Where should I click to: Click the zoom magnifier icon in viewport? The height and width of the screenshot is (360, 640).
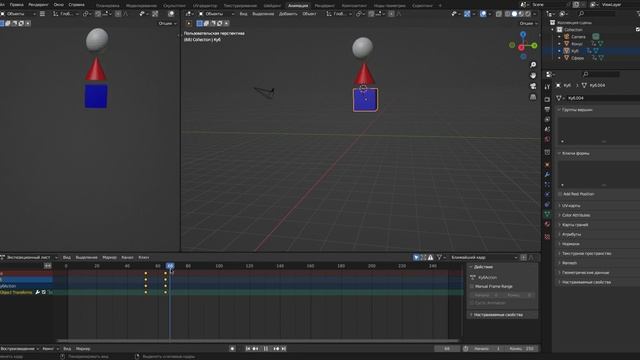click(533, 65)
